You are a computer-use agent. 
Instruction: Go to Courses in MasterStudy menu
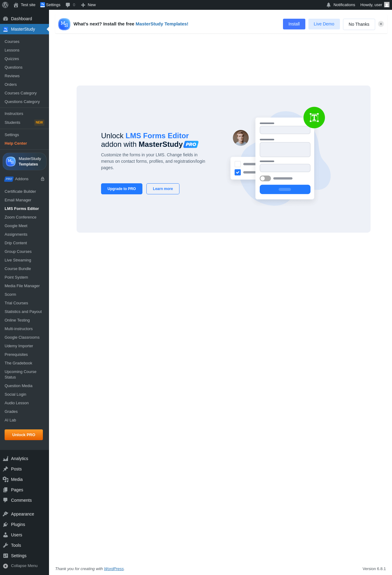(x=12, y=42)
